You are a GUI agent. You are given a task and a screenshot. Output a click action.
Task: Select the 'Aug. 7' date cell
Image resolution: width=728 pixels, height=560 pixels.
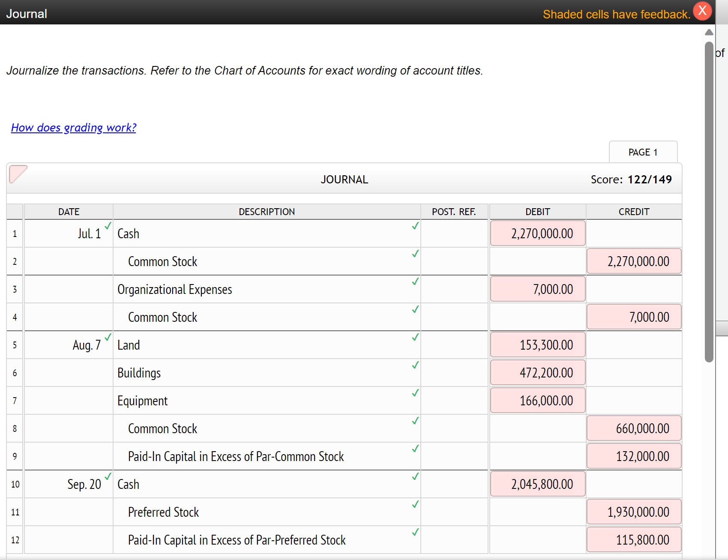[x=69, y=345]
